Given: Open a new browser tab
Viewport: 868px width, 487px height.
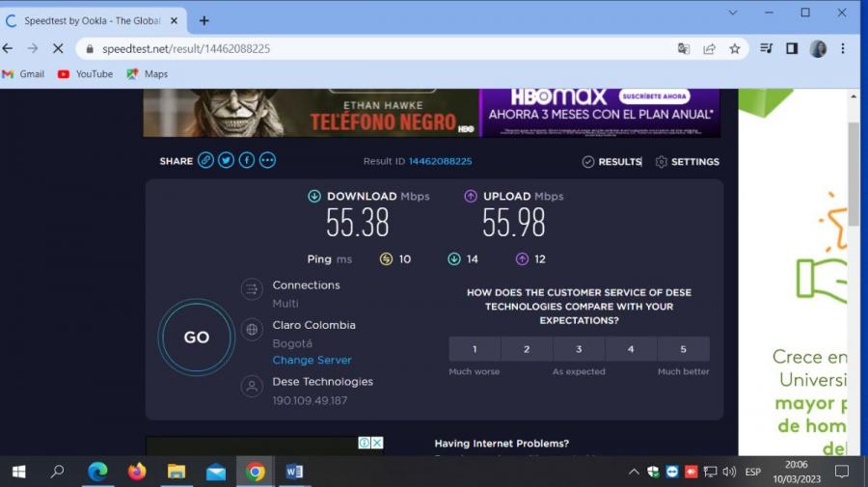Looking at the screenshot, I should pyautogui.click(x=204, y=20).
